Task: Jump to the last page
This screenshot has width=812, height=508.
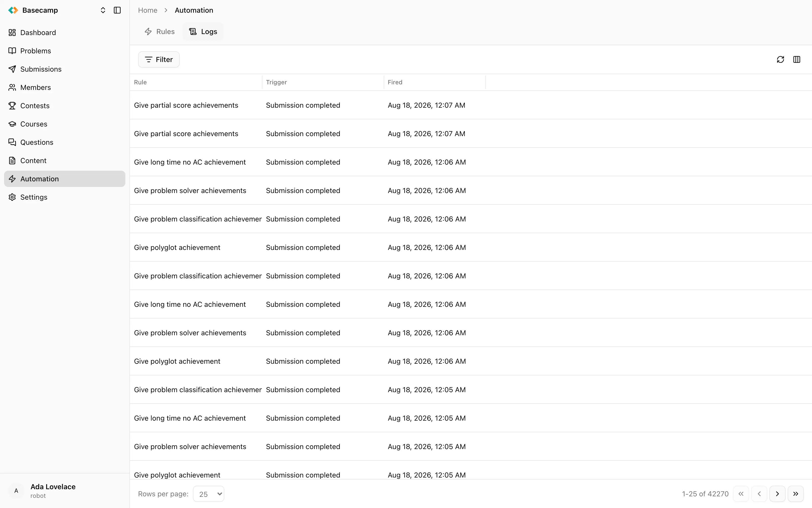Action: 796,494
